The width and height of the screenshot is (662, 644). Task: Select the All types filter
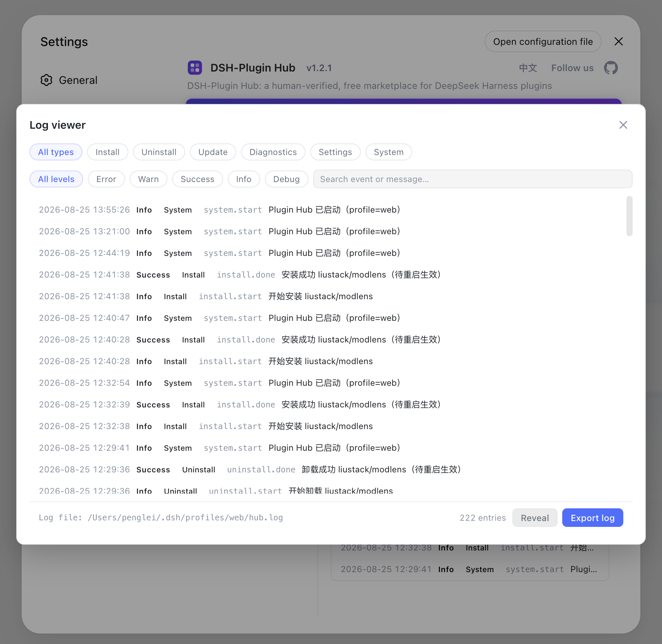pyautogui.click(x=56, y=152)
